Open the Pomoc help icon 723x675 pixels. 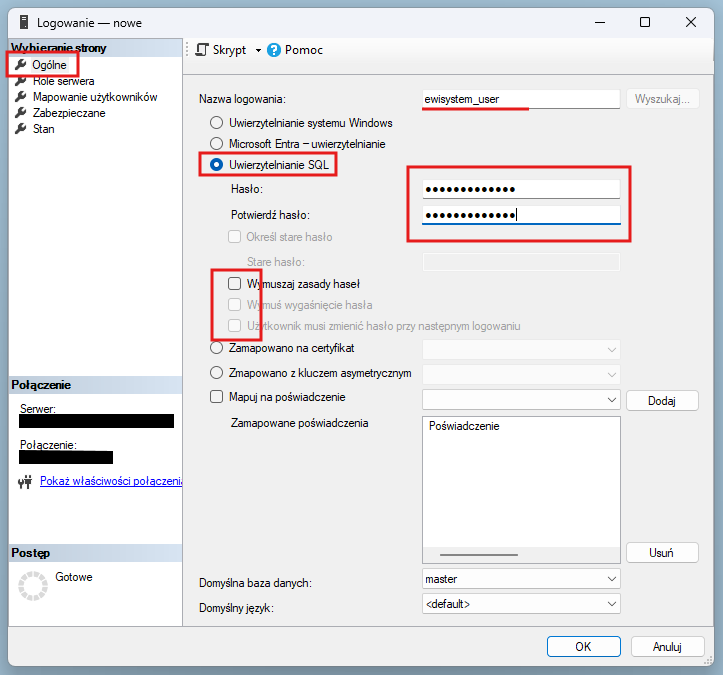tap(275, 50)
